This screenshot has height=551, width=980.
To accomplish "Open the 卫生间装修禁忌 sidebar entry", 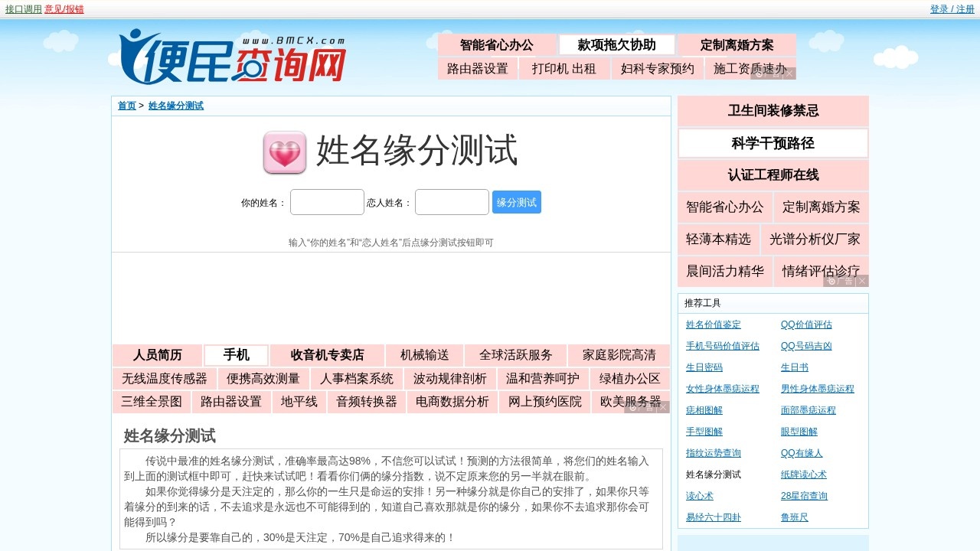I will [773, 111].
